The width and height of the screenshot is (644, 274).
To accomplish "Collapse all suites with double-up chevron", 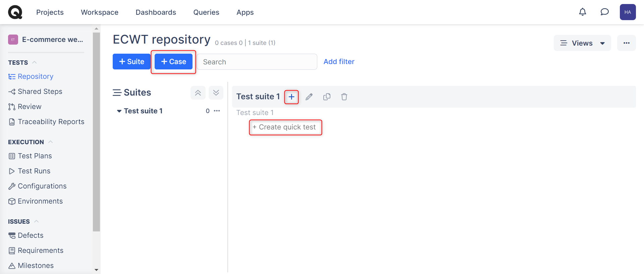I will [x=198, y=93].
